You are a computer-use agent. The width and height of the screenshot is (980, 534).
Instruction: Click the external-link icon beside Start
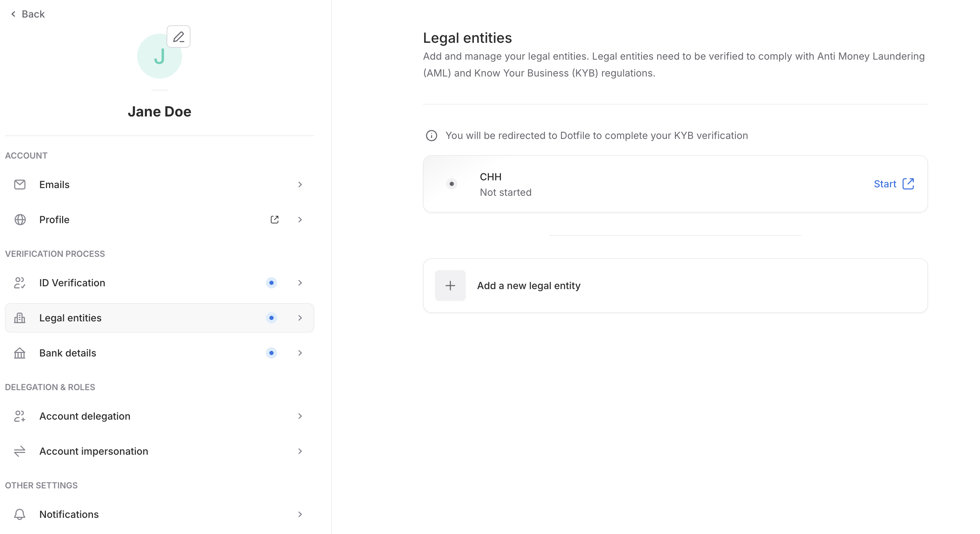click(908, 184)
